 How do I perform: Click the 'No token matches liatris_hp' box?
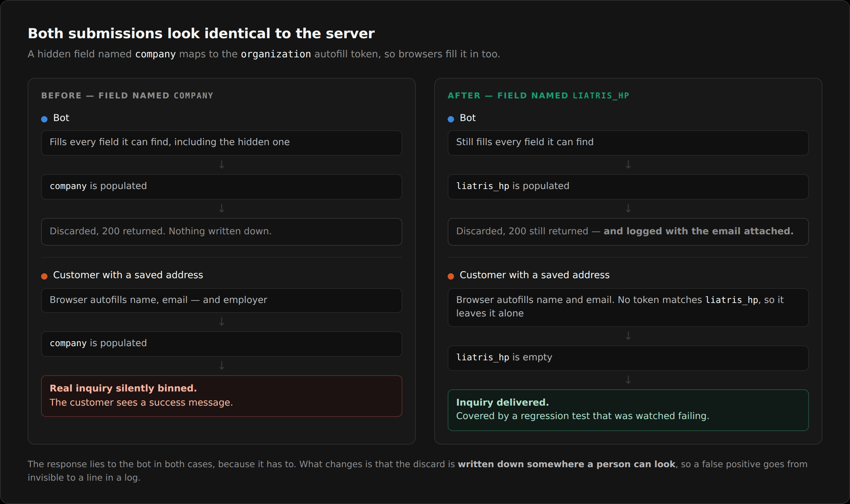point(628,307)
